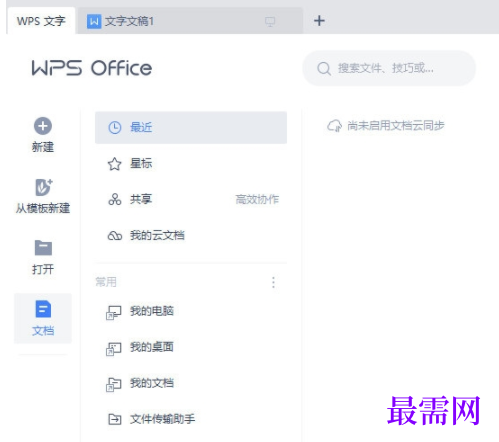This screenshot has height=442, width=499.
Task: Add a new tab with plus button
Action: [319, 21]
